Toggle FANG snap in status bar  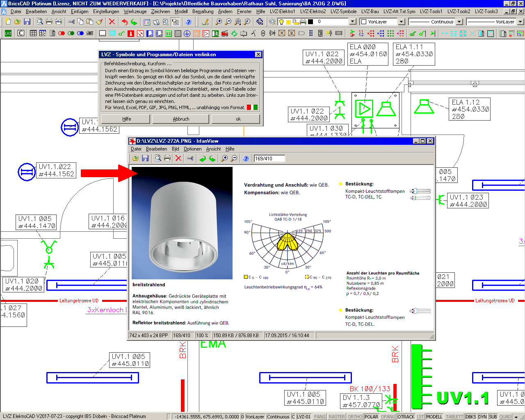320,417
